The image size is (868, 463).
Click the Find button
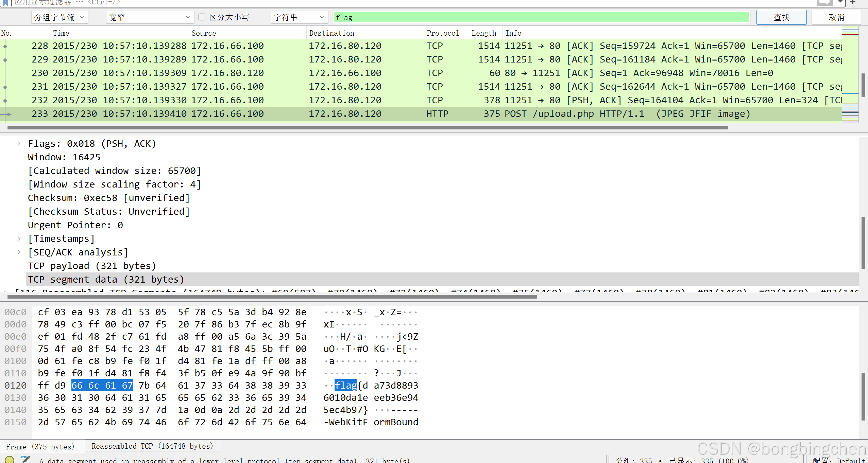(781, 17)
